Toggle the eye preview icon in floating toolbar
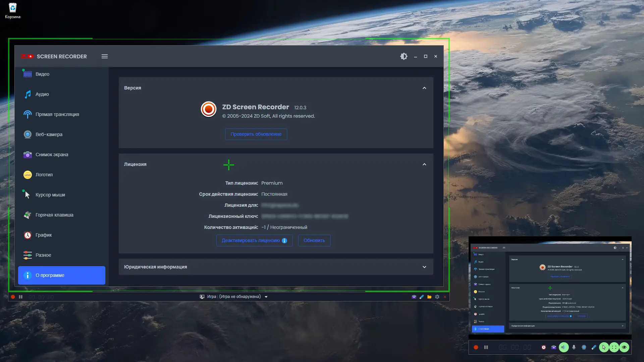644x362 pixels. tap(624, 347)
